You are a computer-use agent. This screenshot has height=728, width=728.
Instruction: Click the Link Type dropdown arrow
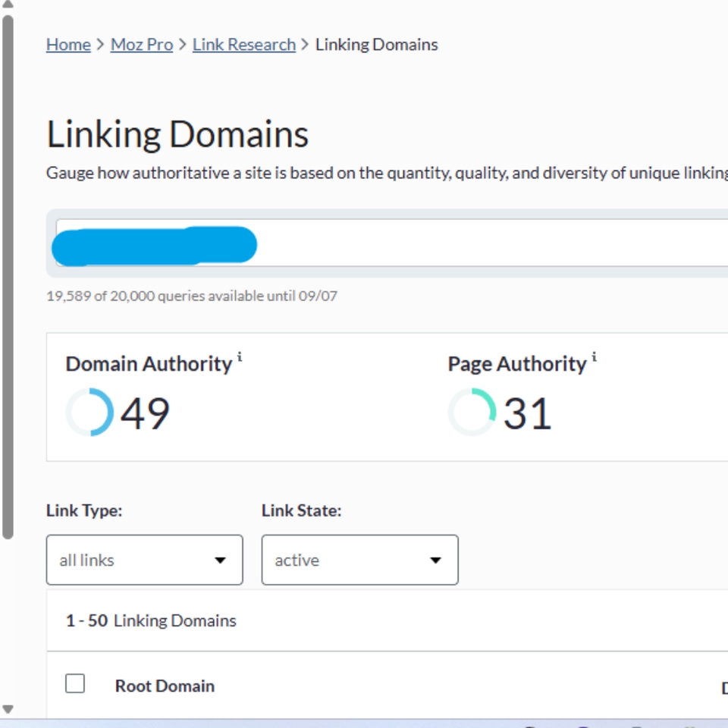tap(220, 560)
